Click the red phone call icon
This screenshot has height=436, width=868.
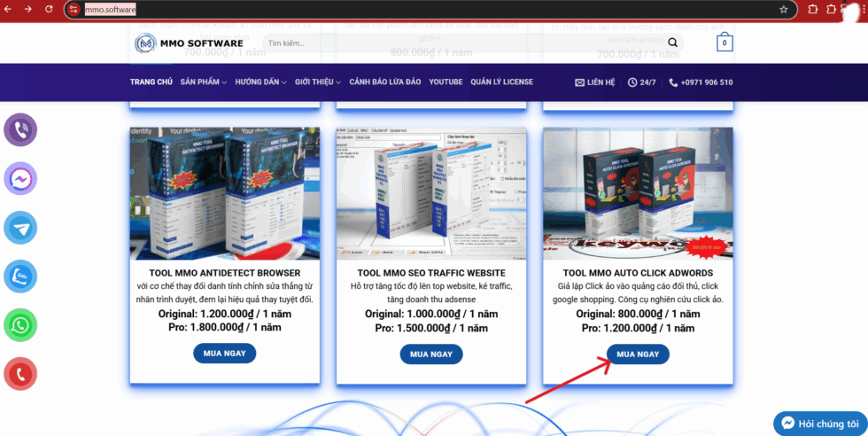(x=20, y=374)
